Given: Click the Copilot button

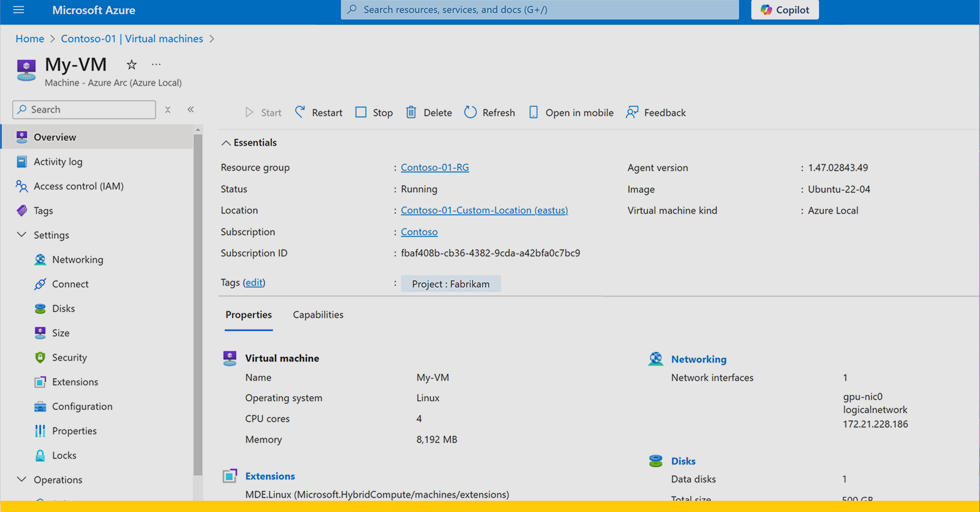Looking at the screenshot, I should [x=785, y=10].
